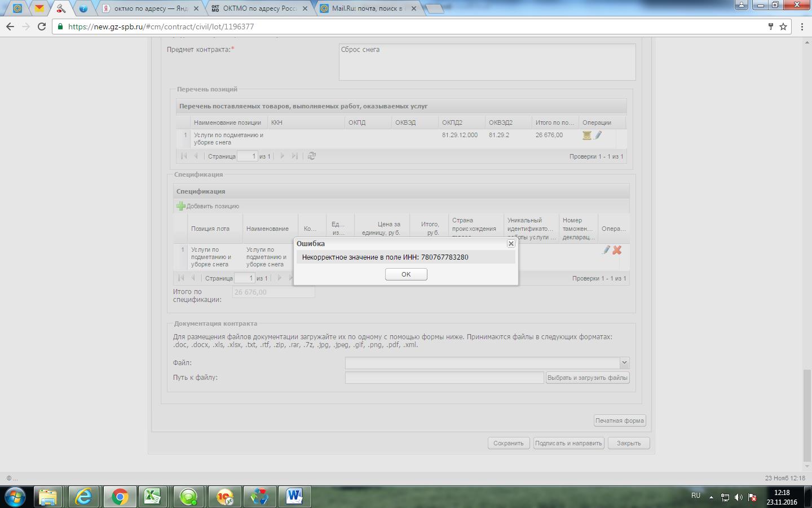The image size is (812, 508).
Task: Click OK in the error dialog
Action: 406,274
